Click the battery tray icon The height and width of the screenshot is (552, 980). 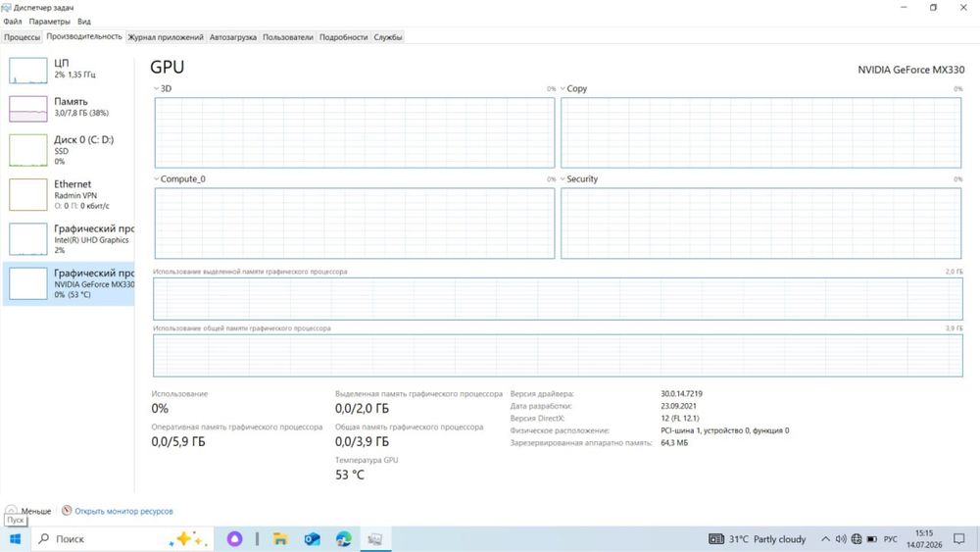872,539
